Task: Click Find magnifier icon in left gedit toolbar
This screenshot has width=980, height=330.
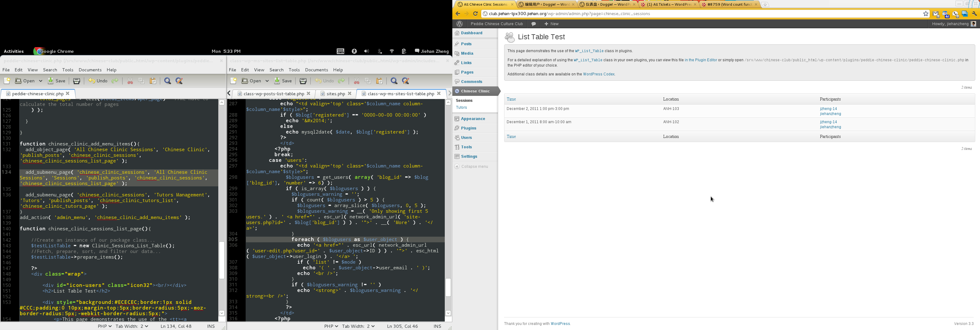Action: 167,81
